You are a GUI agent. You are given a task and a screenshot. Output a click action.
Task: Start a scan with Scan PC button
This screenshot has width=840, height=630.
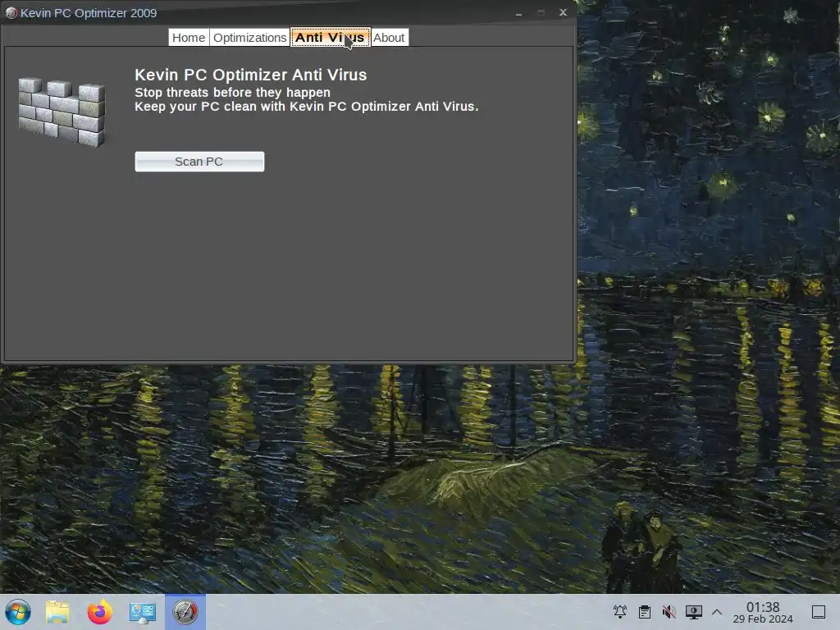tap(199, 162)
